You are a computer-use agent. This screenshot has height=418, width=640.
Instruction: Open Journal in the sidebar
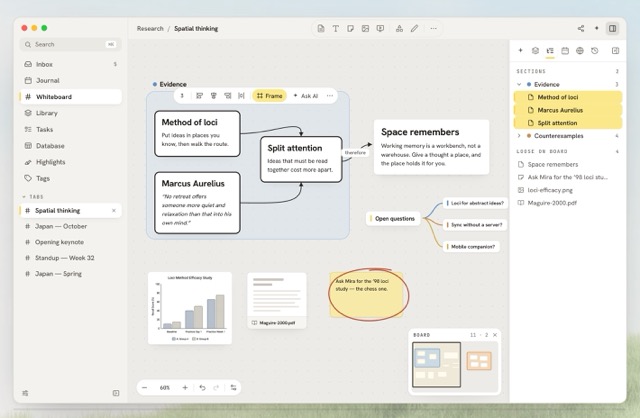71,80
